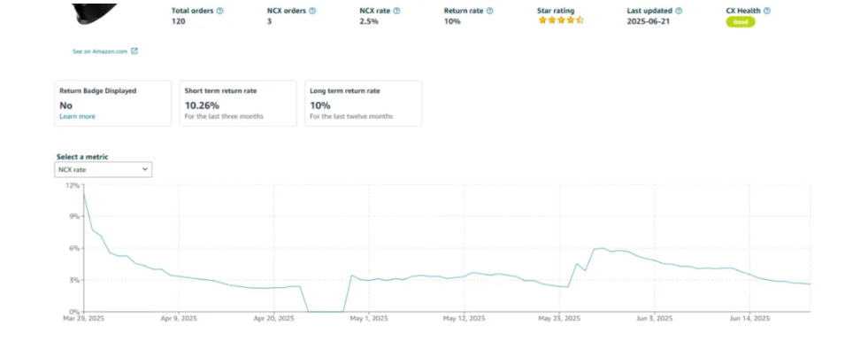Viewport: 868px width, 342px height.
Task: Open the Last updated info icon
Action: pos(679,11)
